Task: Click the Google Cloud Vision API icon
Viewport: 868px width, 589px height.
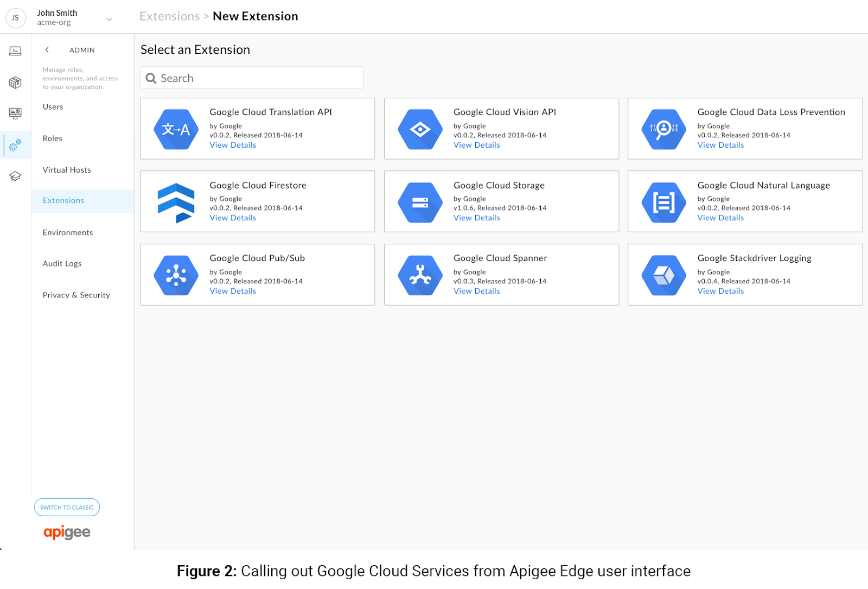Action: [x=419, y=129]
